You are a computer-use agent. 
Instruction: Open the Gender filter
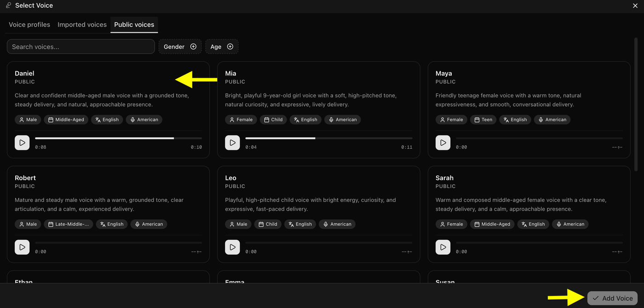point(180,46)
